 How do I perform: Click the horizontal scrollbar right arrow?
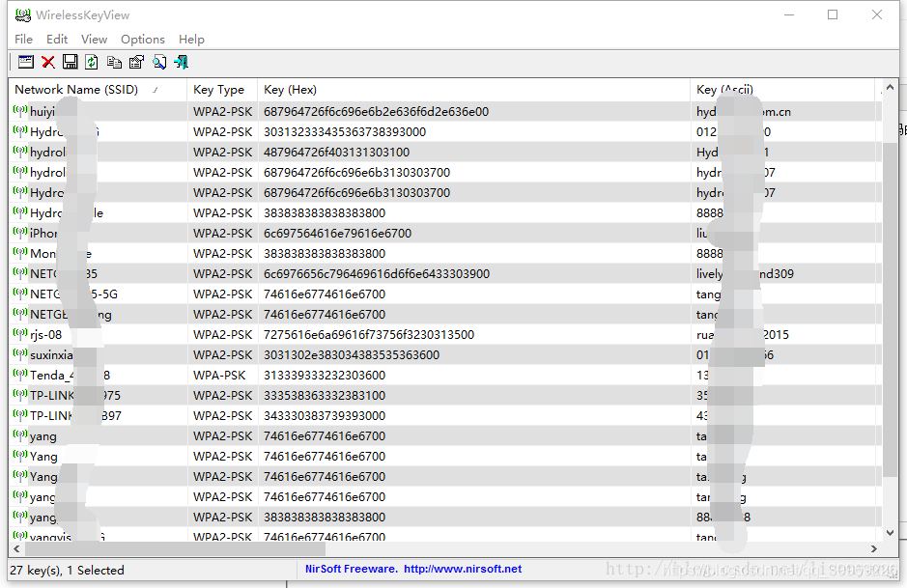pos(873,548)
